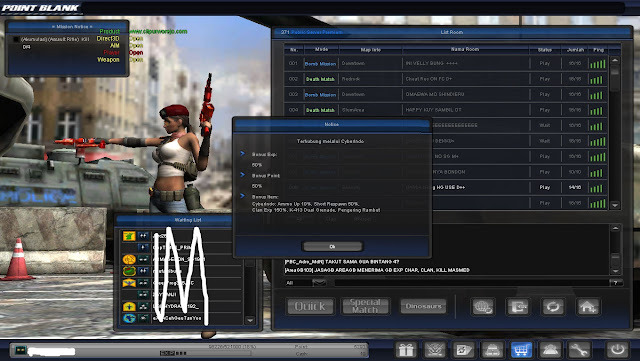Screen dimensions: 640x361
Task: Click the Weapon cheat menu entry
Action: click(108, 60)
